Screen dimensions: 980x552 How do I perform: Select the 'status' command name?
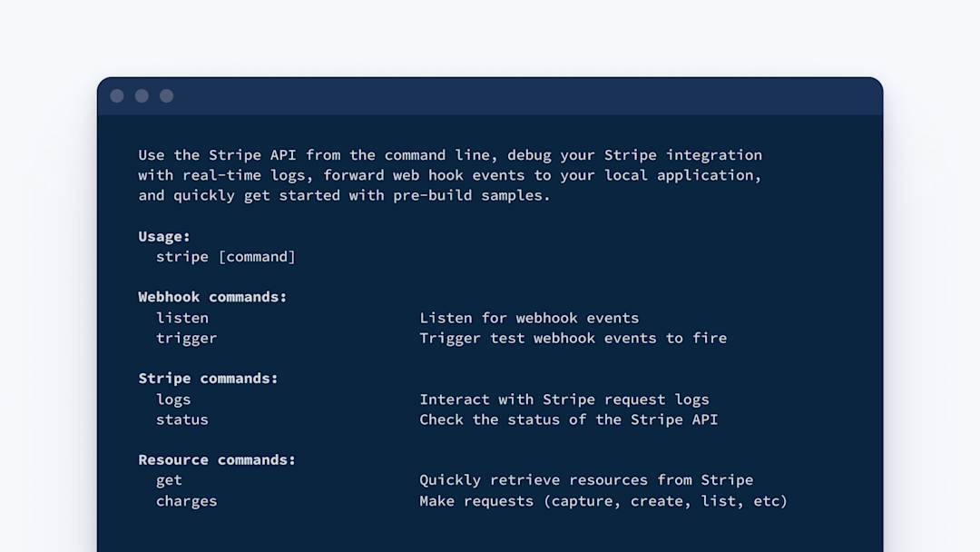181,419
